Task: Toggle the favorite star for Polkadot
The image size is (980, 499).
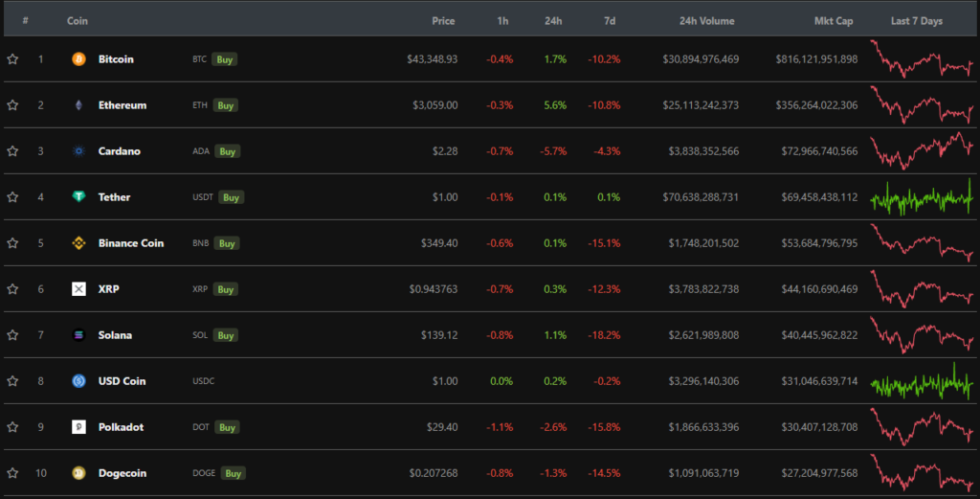Action: pos(12,427)
